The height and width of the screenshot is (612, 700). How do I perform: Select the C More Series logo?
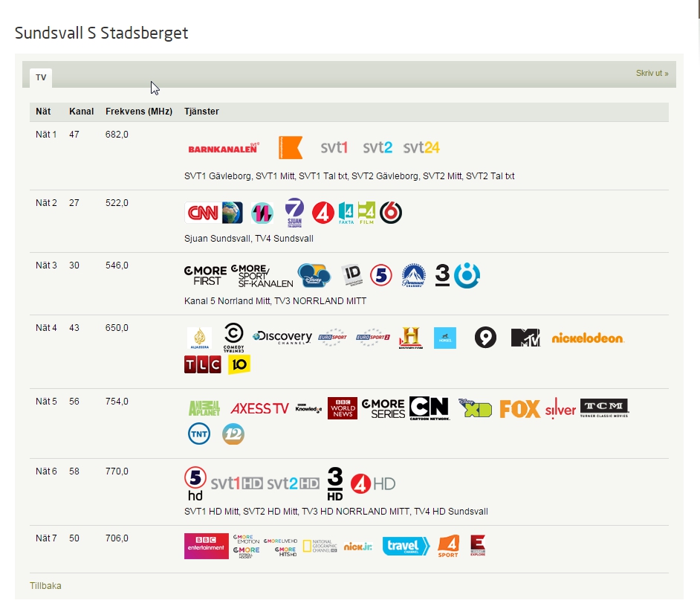tap(383, 409)
